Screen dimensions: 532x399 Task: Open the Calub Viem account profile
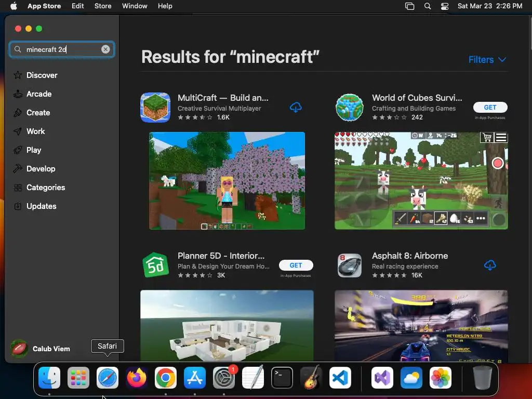41,349
